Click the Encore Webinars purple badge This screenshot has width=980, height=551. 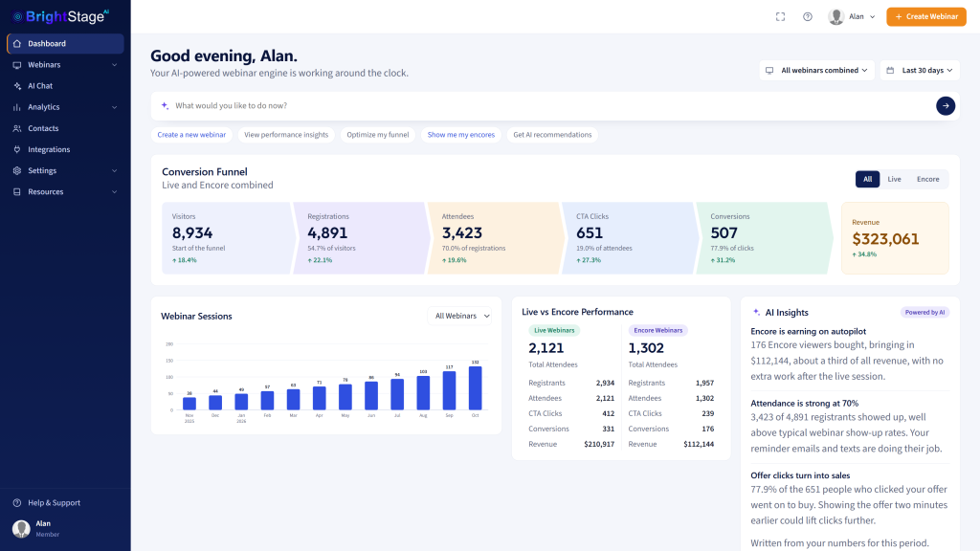[x=658, y=330]
